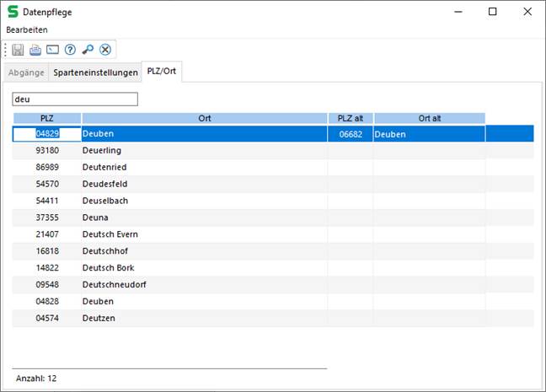The width and height of the screenshot is (546, 392).
Task: Click the Ort alt column header
Action: pos(429,118)
